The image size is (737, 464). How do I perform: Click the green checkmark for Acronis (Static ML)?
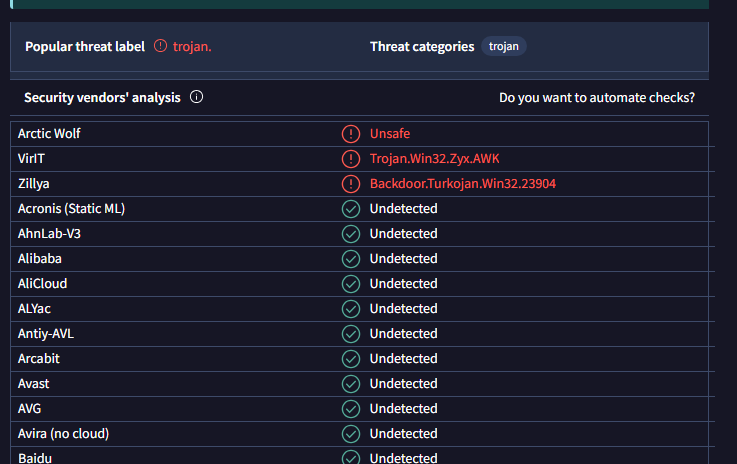click(351, 209)
